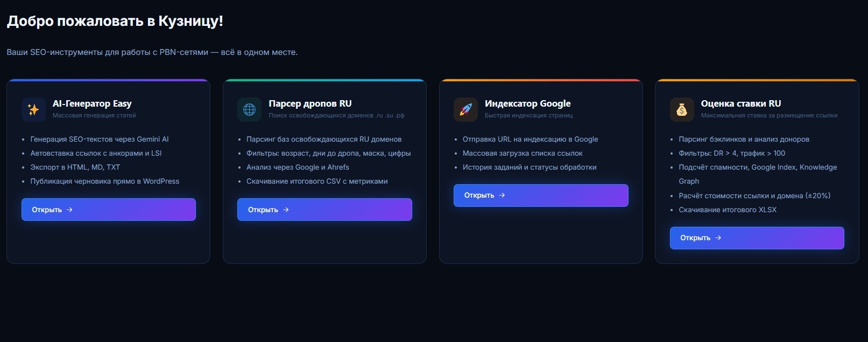Viewport: 868px width, 342px height.
Task: Click the subtitle "Быстрая индексация страниц"
Action: 529,115
